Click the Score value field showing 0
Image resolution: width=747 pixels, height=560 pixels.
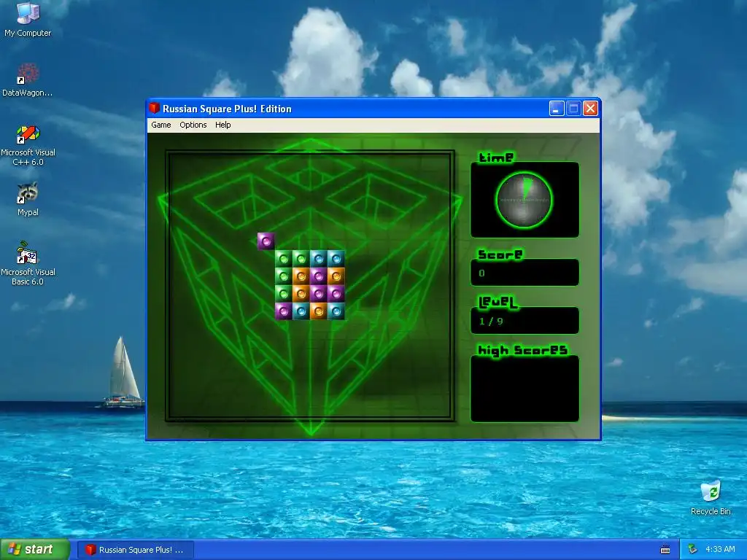coord(525,273)
